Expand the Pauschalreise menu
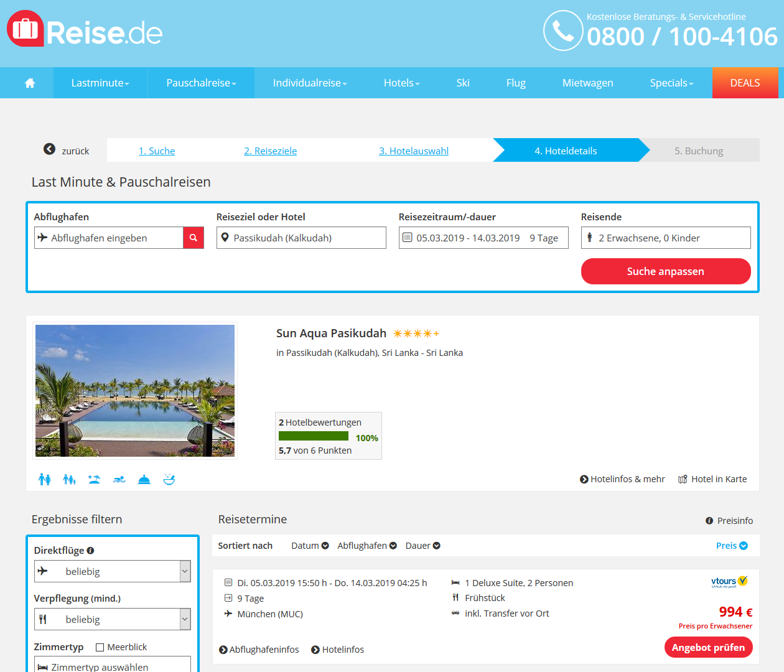Image resolution: width=784 pixels, height=672 pixels. [x=201, y=83]
